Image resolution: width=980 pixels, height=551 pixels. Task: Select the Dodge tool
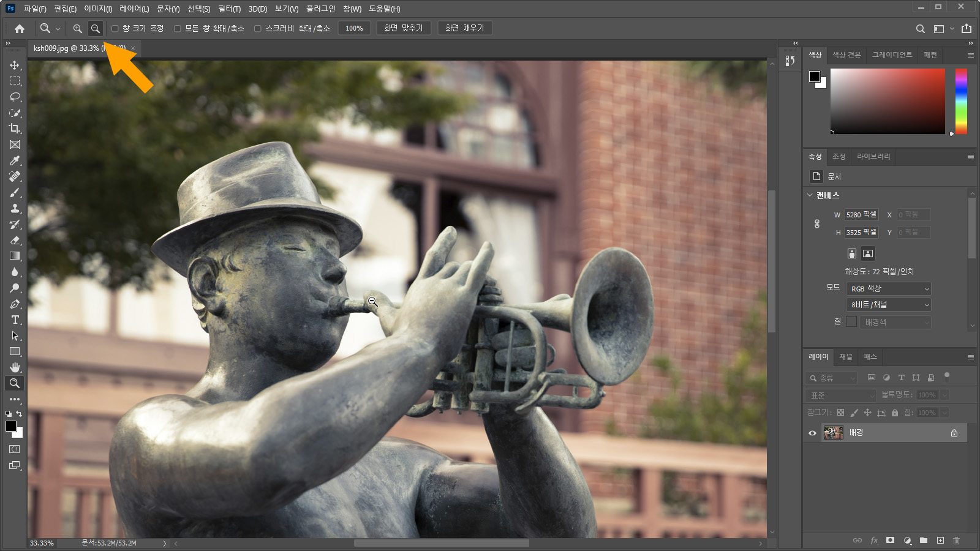15,288
